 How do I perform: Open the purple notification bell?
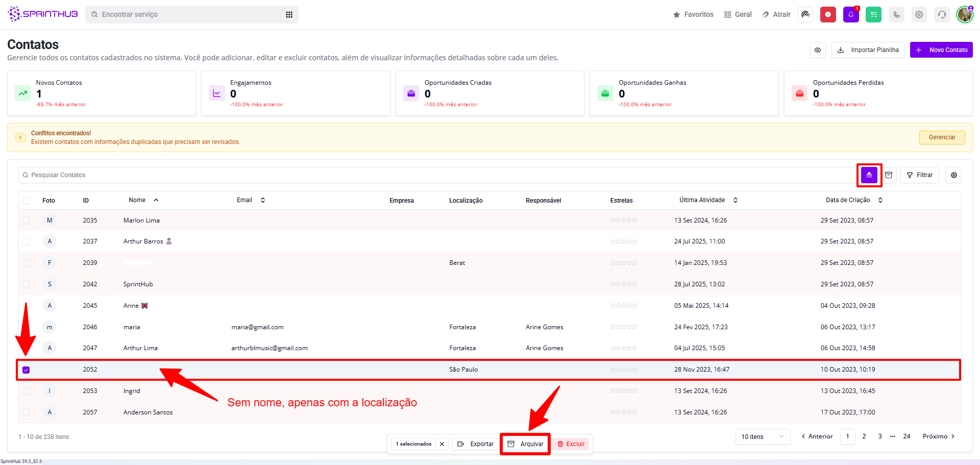(850, 15)
